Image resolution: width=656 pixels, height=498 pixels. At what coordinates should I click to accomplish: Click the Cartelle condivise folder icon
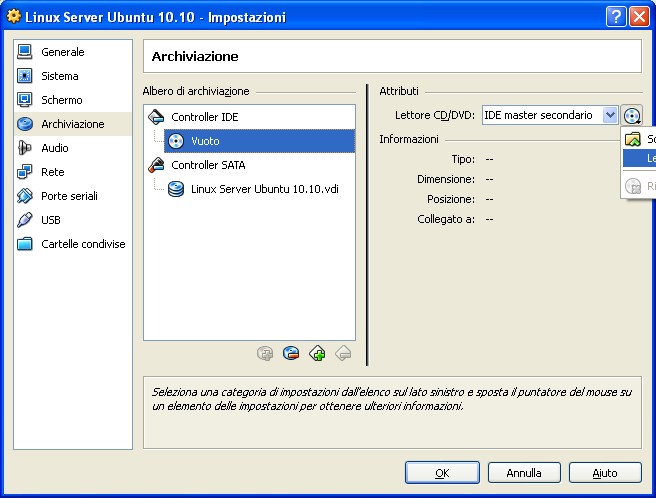tap(25, 244)
